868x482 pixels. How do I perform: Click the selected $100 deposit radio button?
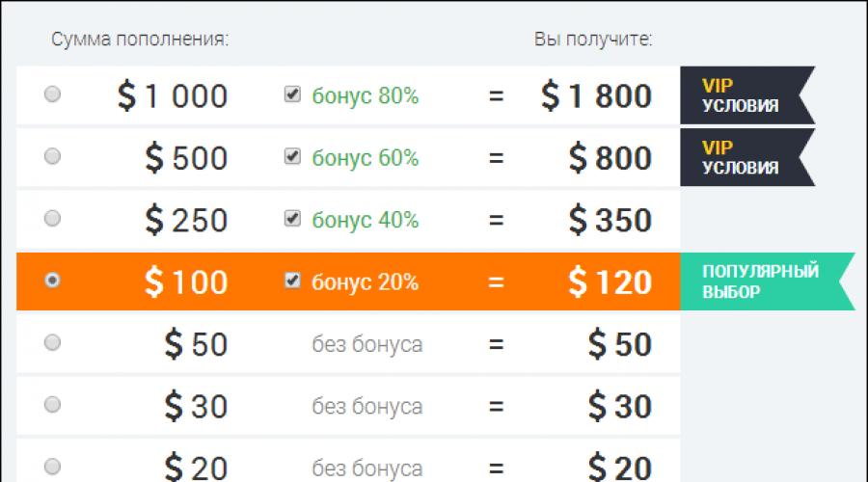[x=53, y=280]
